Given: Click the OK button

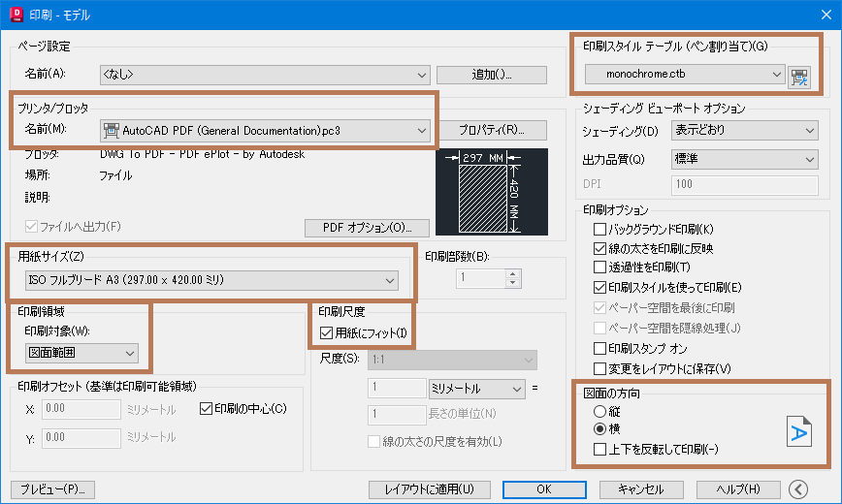Looking at the screenshot, I should [544, 489].
